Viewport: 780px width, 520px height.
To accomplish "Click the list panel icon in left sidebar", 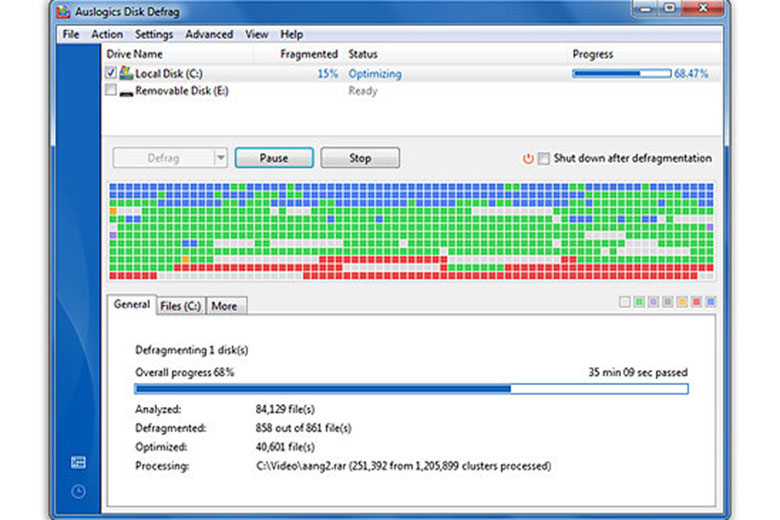I will [79, 463].
